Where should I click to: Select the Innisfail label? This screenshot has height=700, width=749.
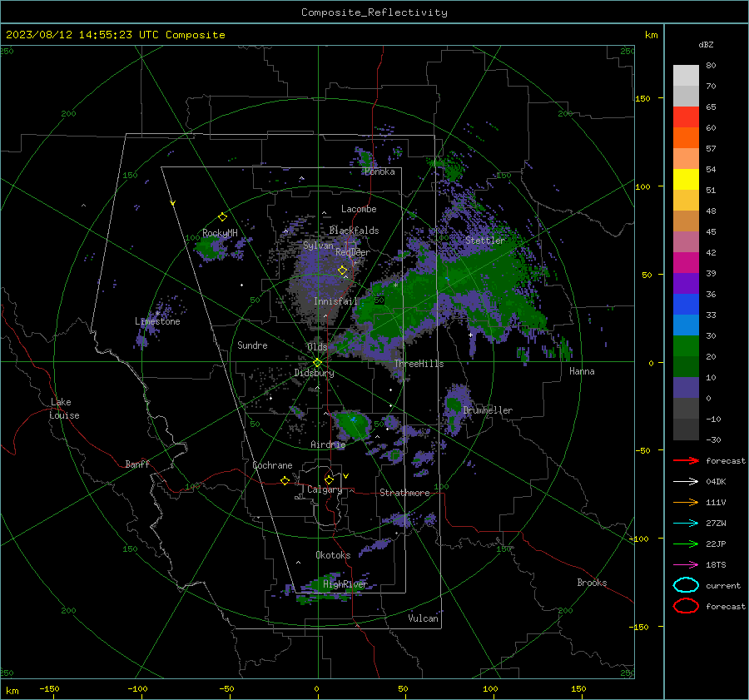[x=336, y=301]
